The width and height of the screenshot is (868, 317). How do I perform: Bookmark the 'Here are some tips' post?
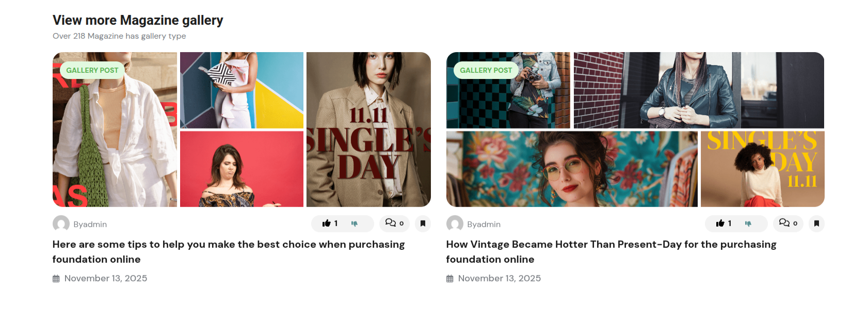423,224
